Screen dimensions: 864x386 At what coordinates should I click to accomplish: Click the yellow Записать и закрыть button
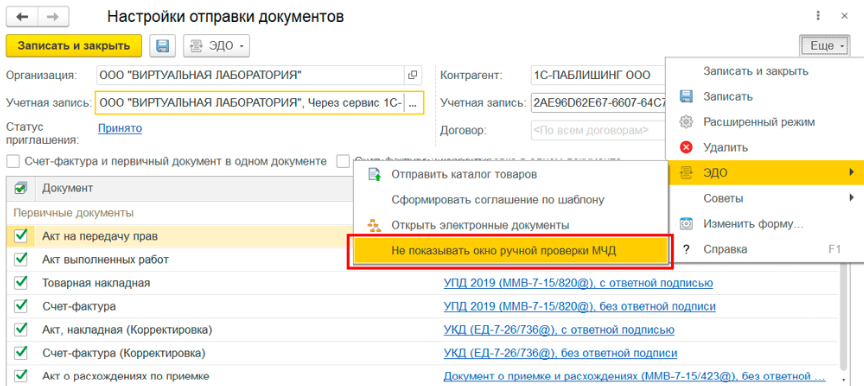point(74,46)
